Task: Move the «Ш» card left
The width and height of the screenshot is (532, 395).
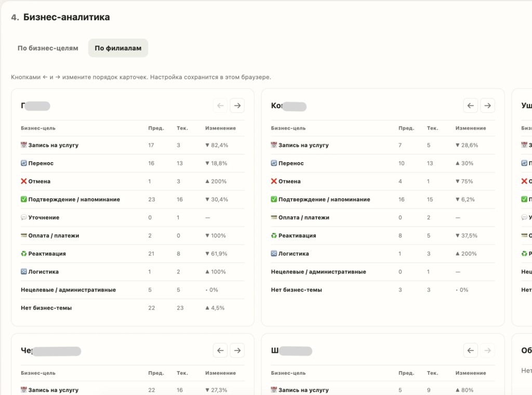Action: click(470, 350)
